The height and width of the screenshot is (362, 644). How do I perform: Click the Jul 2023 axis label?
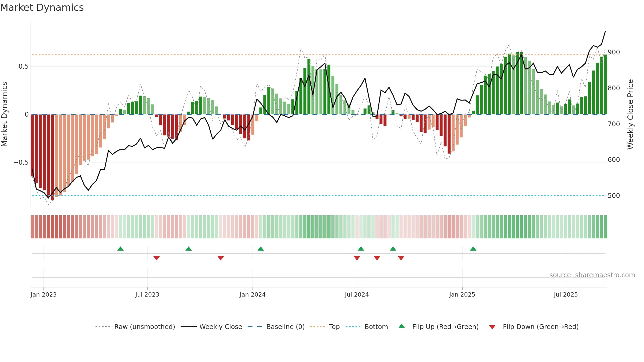point(147,294)
